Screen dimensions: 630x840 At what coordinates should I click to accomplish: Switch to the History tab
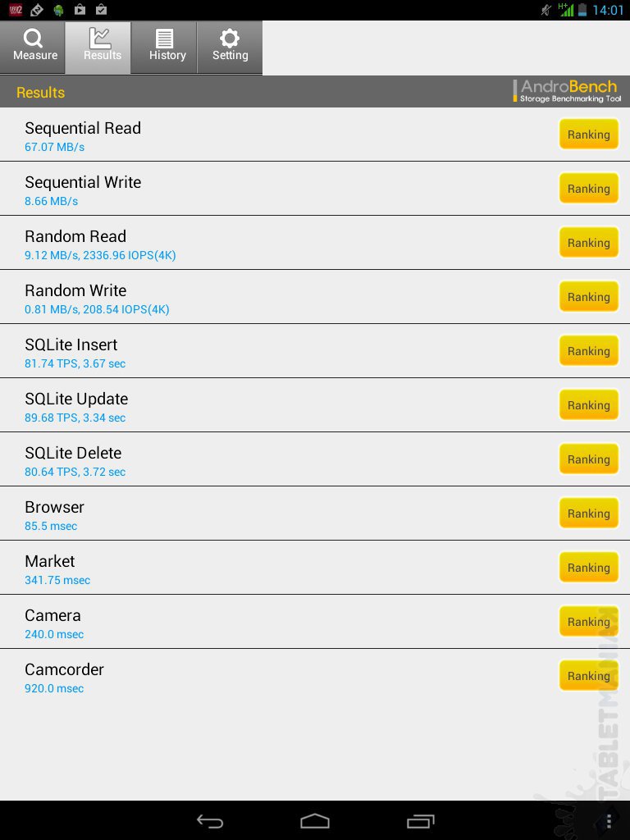pos(167,48)
